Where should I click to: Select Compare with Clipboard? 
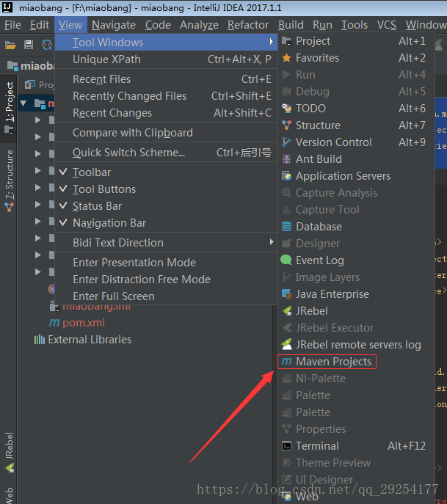[x=167, y=133]
